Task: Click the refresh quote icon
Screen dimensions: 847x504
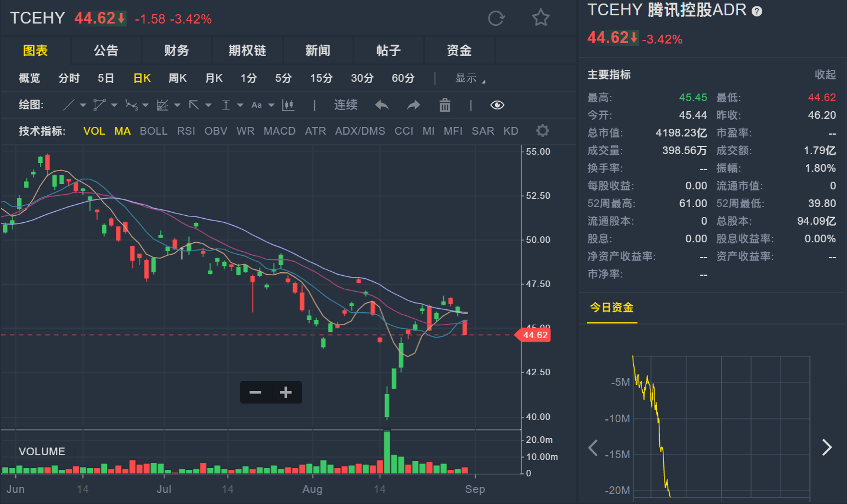Action: (496, 18)
